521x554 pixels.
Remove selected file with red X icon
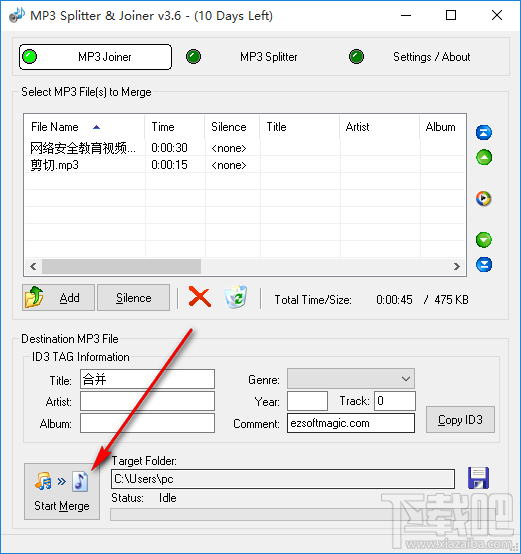[200, 297]
